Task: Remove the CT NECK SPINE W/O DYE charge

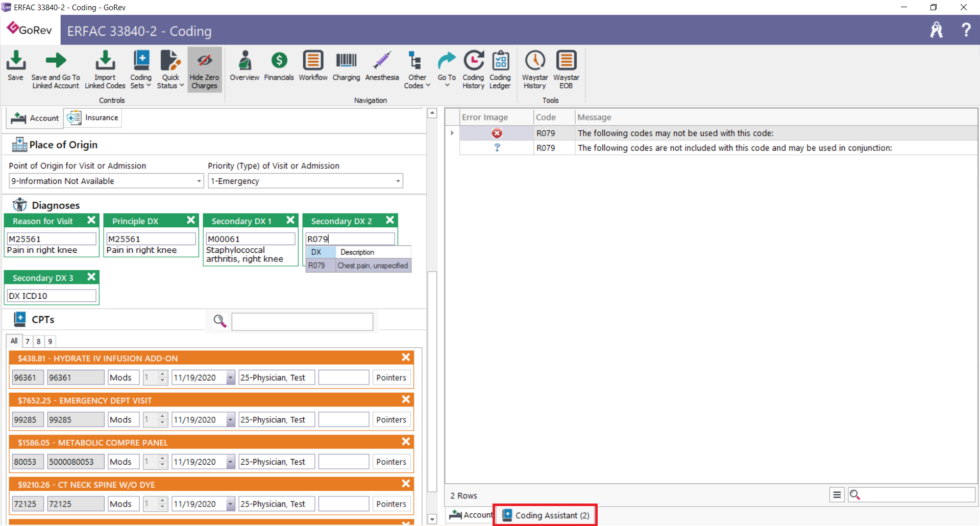Action: [406, 483]
